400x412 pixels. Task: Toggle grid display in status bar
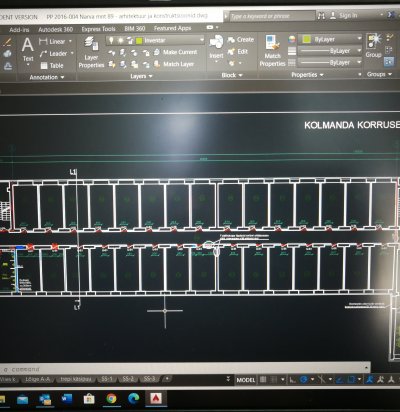263,379
